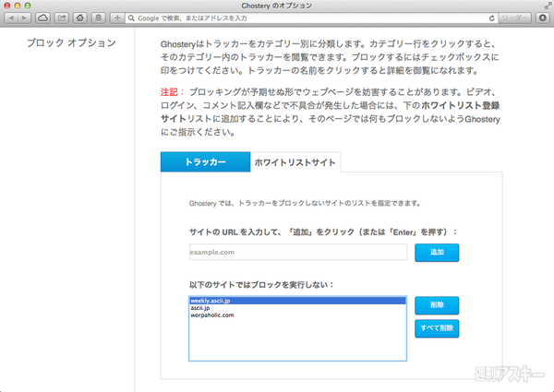Switch to the トラッカー tab
The image size is (554, 392).
(205, 162)
